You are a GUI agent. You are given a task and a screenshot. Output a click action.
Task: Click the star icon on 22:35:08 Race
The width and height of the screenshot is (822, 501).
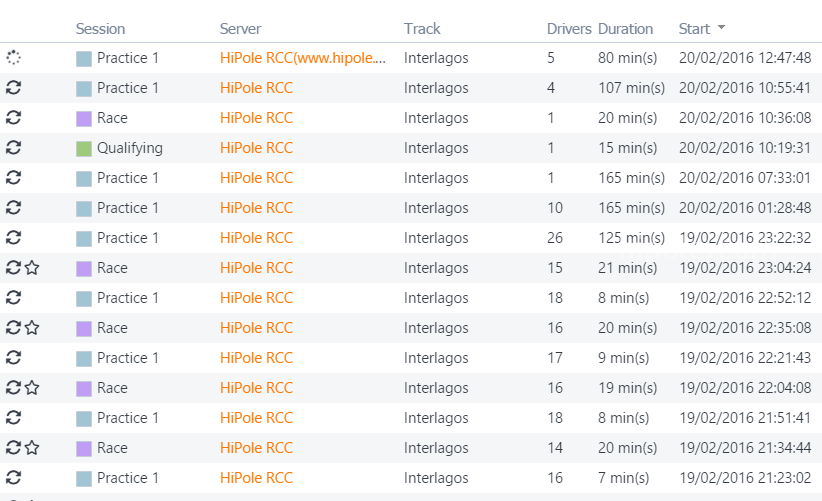point(33,328)
